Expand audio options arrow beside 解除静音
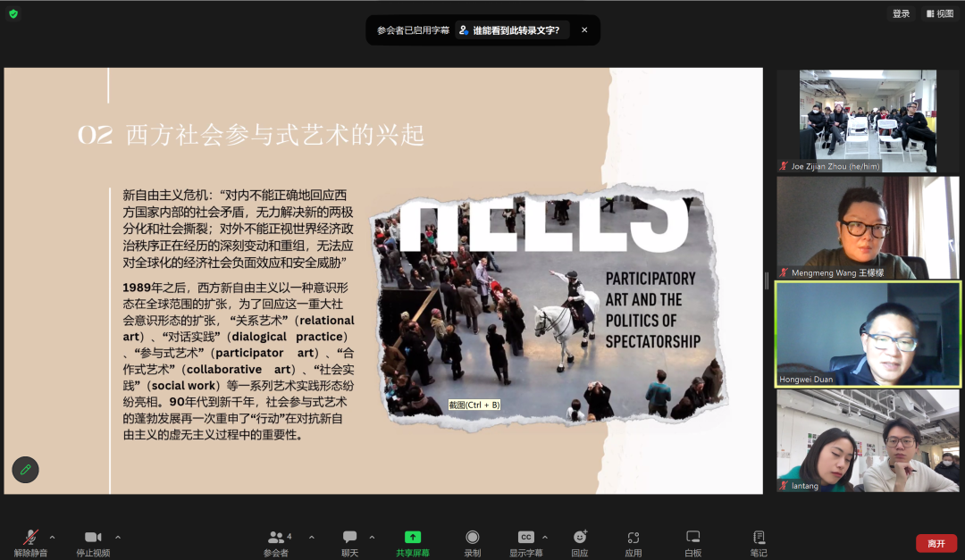The image size is (965, 560). click(x=53, y=538)
